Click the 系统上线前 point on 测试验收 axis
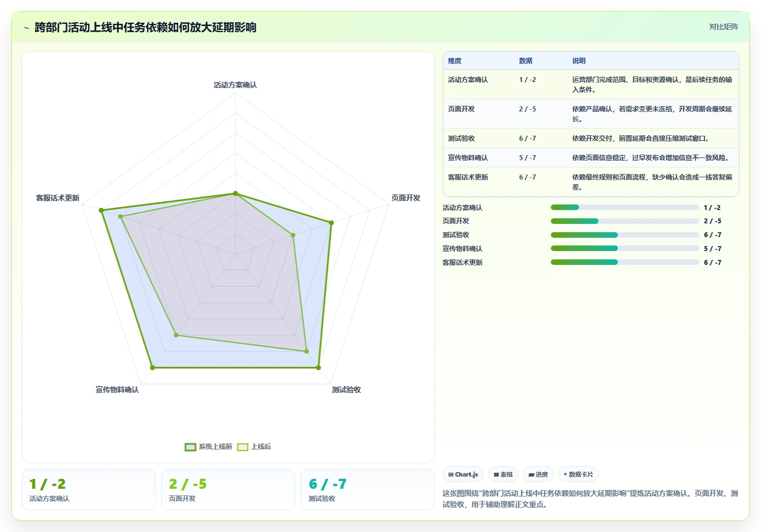Screen dimensions: 761x532 click(x=318, y=367)
